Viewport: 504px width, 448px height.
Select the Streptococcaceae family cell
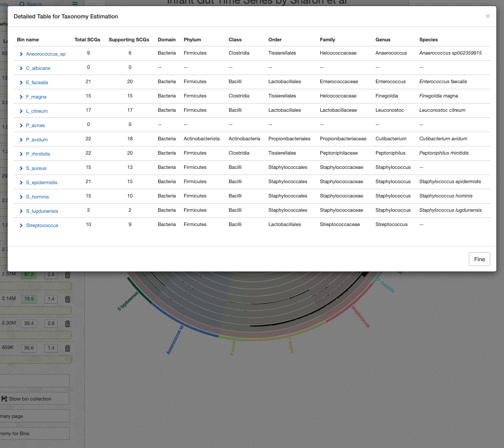point(340,225)
